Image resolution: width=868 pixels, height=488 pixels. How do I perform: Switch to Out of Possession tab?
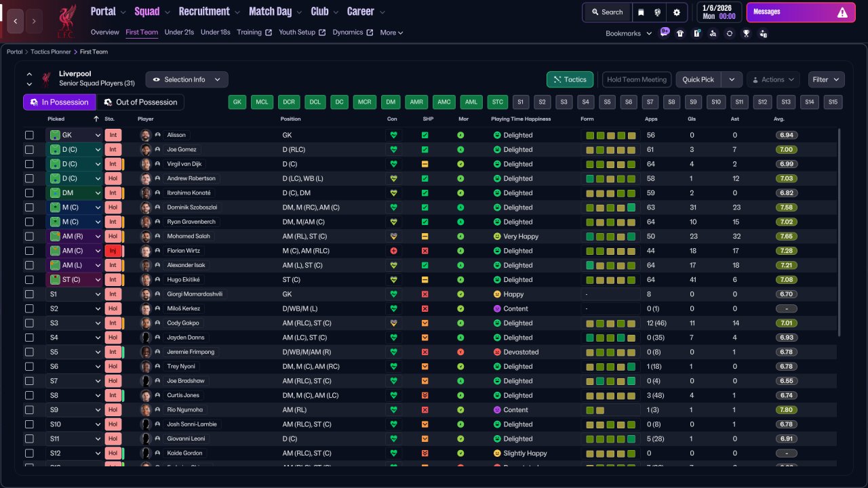click(140, 102)
